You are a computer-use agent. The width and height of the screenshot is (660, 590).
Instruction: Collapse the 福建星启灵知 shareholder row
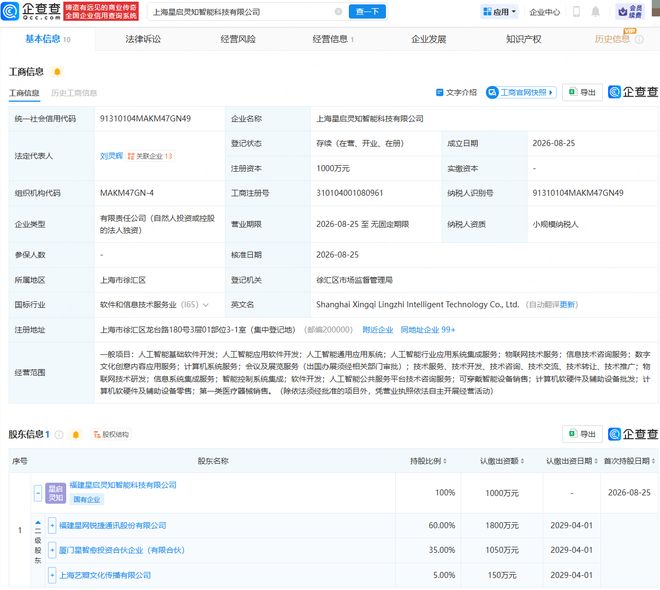38,493
